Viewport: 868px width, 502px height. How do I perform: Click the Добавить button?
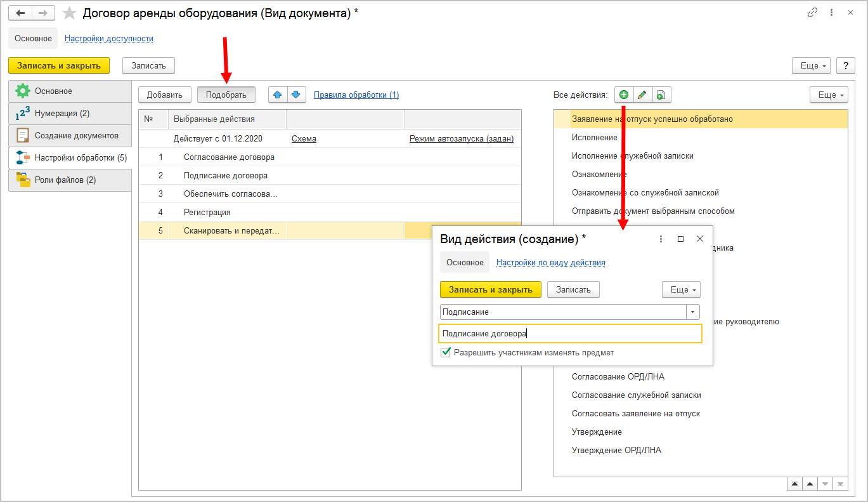point(165,95)
